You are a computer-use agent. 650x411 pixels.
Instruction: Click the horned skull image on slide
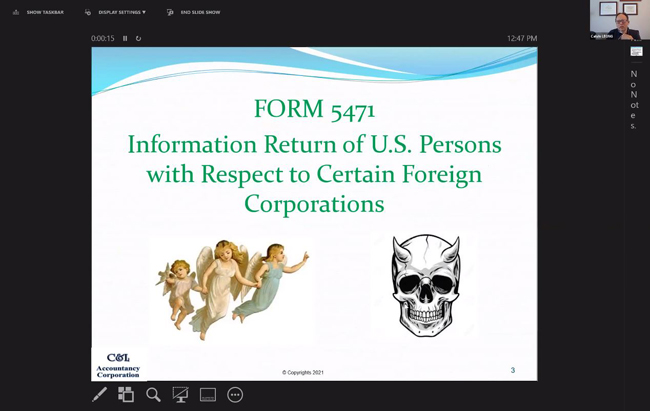(426, 286)
